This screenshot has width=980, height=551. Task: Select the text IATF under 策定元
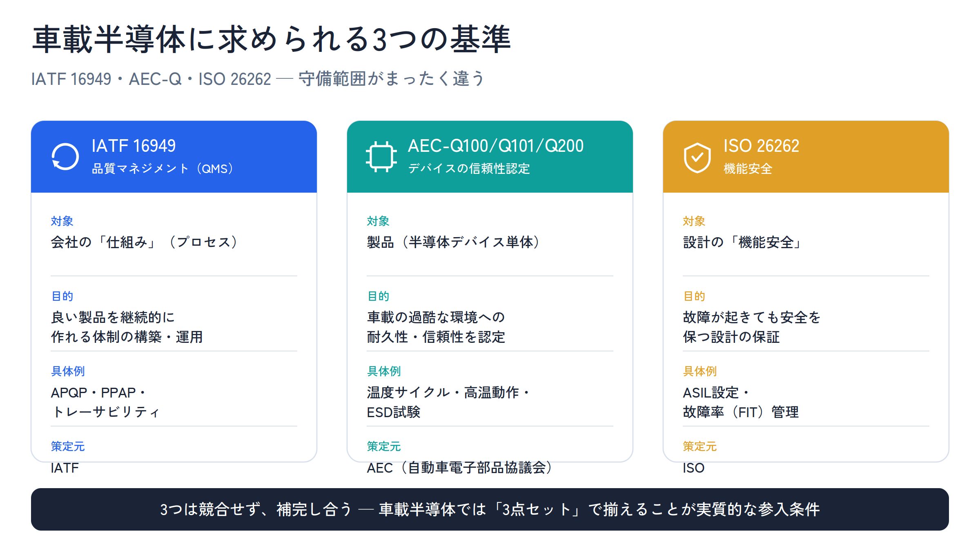click(65, 468)
